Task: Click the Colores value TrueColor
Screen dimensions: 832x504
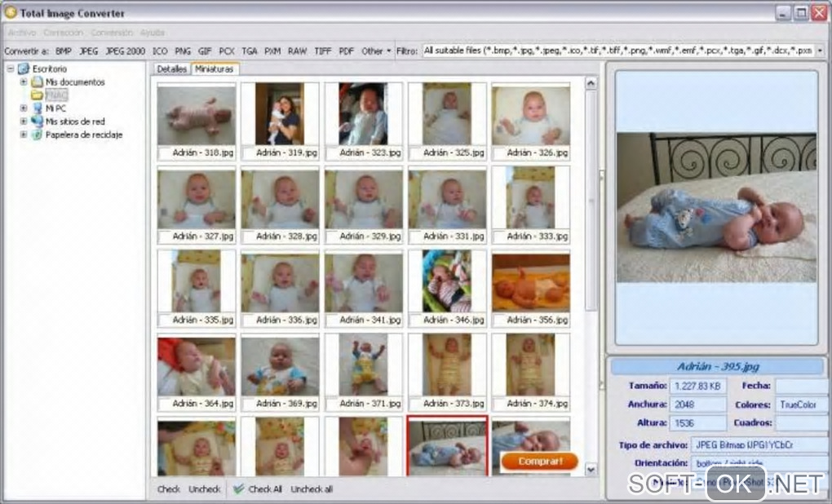Action: click(801, 405)
